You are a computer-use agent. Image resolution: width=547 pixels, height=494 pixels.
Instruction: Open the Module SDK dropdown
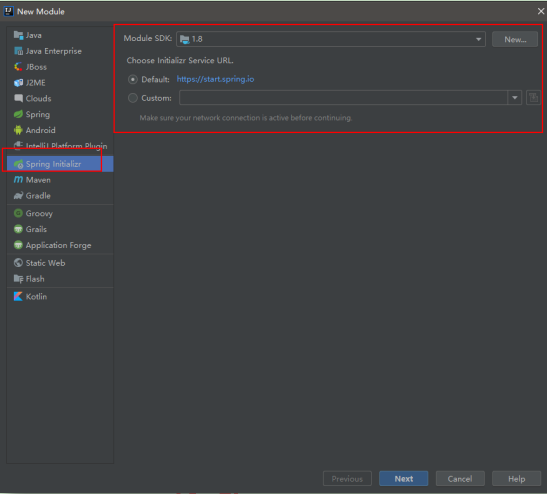click(x=331, y=39)
